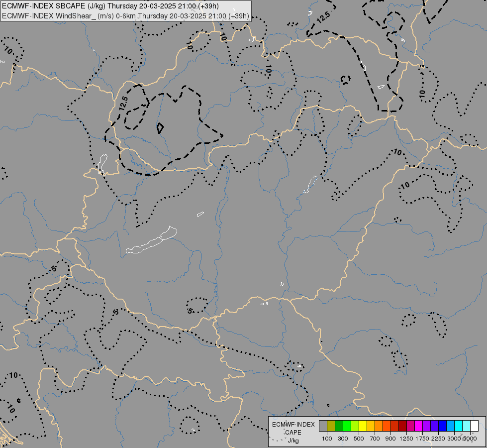
Task: Click the legend value 100
Action: 327,439
